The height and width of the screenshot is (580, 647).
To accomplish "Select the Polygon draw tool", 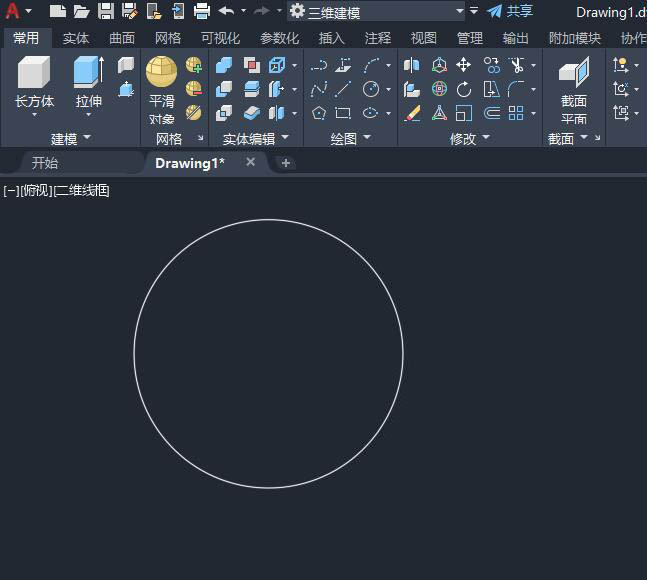I will coord(319,113).
